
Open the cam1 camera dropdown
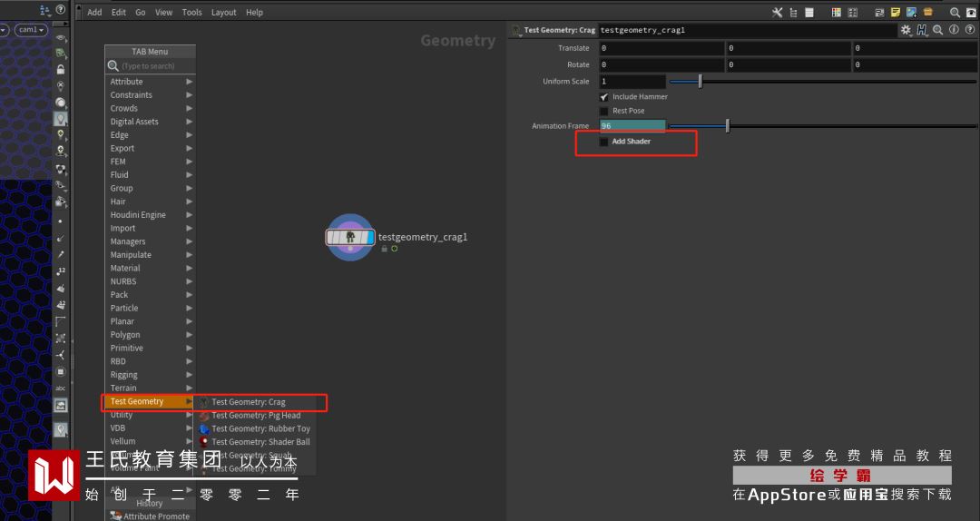click(x=31, y=29)
